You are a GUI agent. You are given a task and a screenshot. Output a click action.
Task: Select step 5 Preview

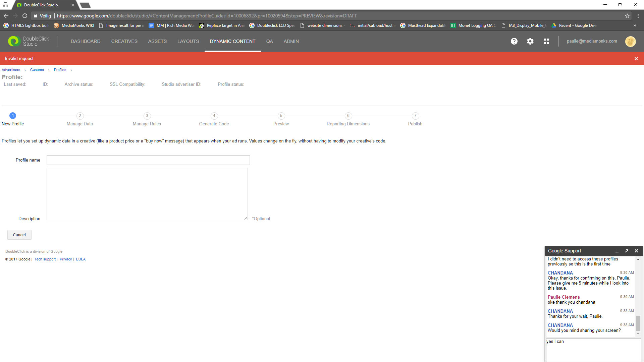pos(281,119)
